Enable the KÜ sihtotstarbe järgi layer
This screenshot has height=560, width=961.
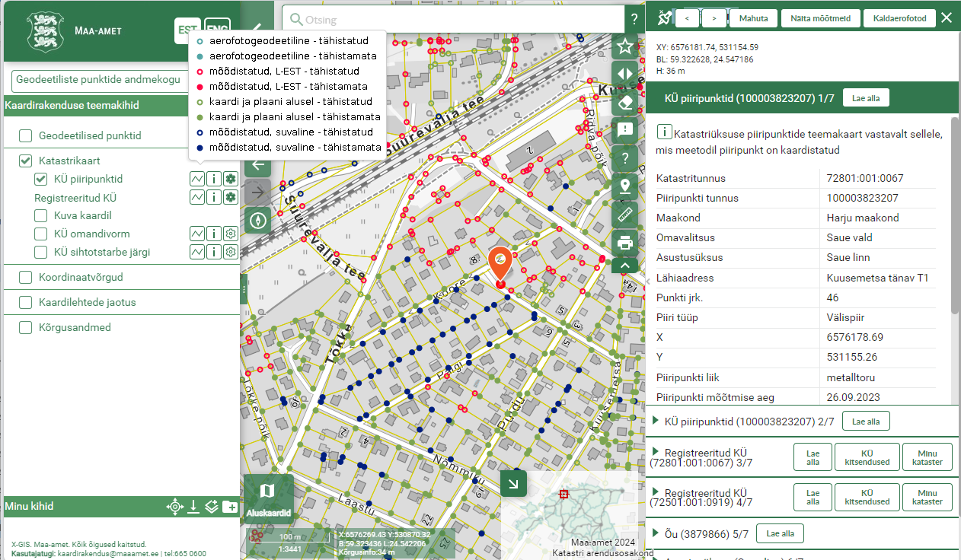point(41,252)
